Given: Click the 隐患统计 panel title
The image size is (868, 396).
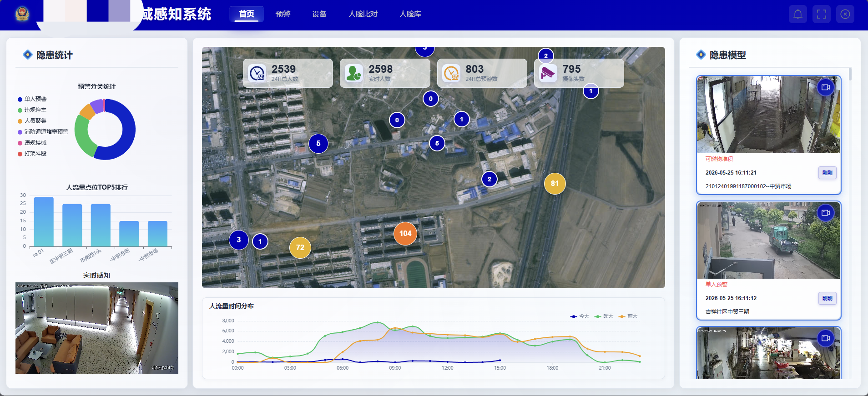Looking at the screenshot, I should coord(55,55).
